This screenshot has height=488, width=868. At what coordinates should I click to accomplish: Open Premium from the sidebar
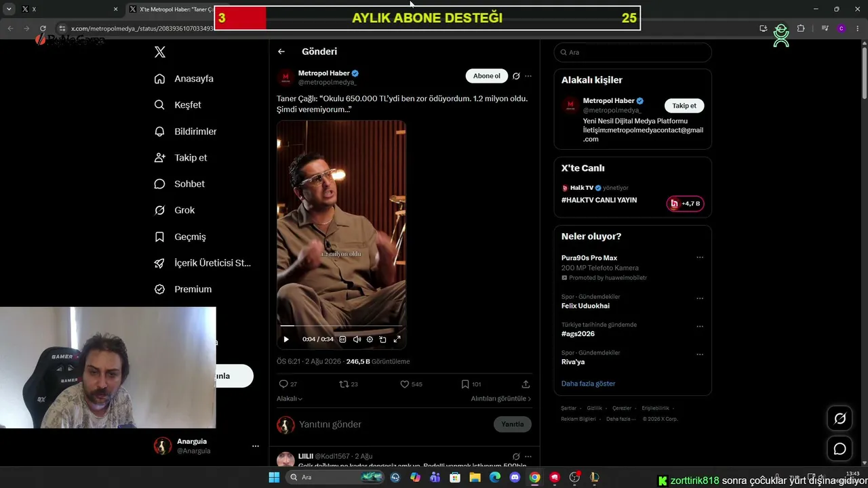coord(183,289)
